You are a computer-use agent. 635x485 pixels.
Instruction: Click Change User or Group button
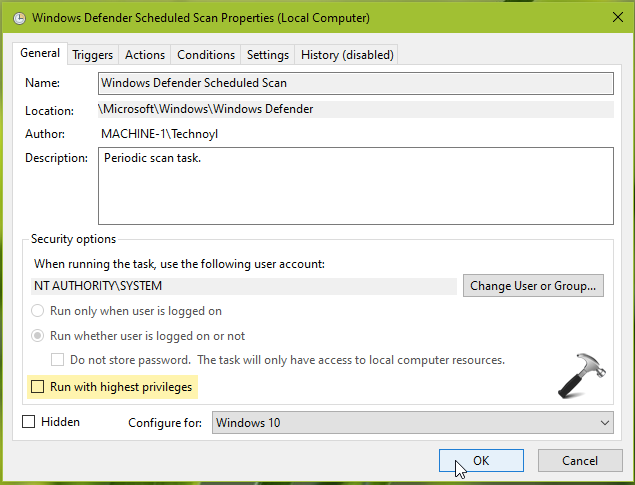point(533,286)
